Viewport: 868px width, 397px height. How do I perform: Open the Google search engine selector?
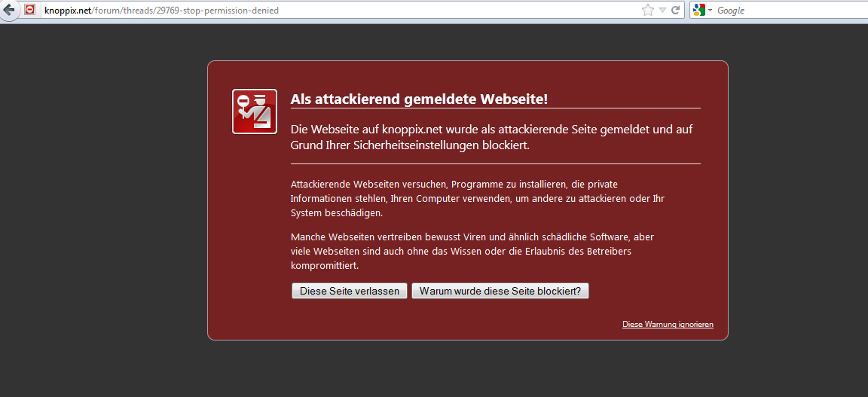702,10
